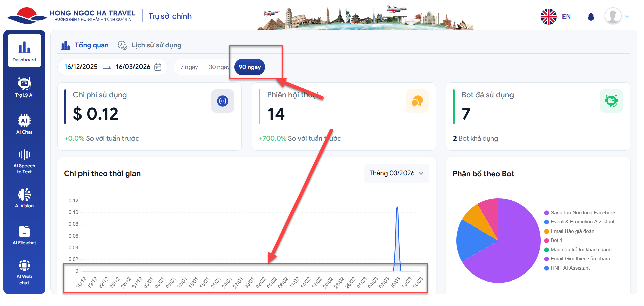Click Sáng tạo Nội dung Facebook legend
The width and height of the screenshot is (644, 306).
pyautogui.click(x=583, y=213)
